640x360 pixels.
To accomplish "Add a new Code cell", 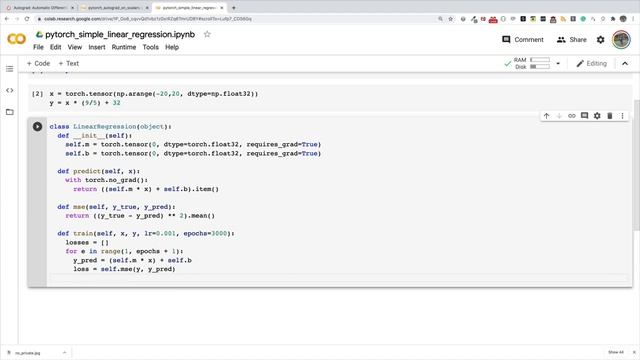I will click(38, 64).
